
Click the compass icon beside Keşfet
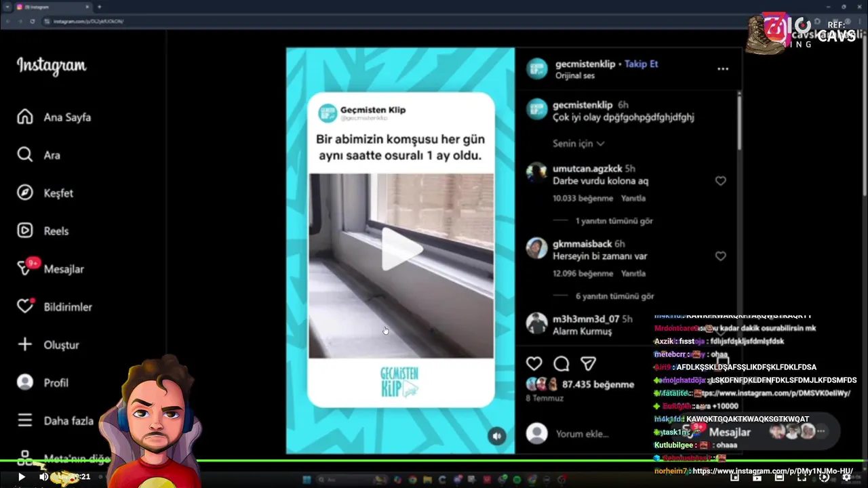pyautogui.click(x=25, y=193)
